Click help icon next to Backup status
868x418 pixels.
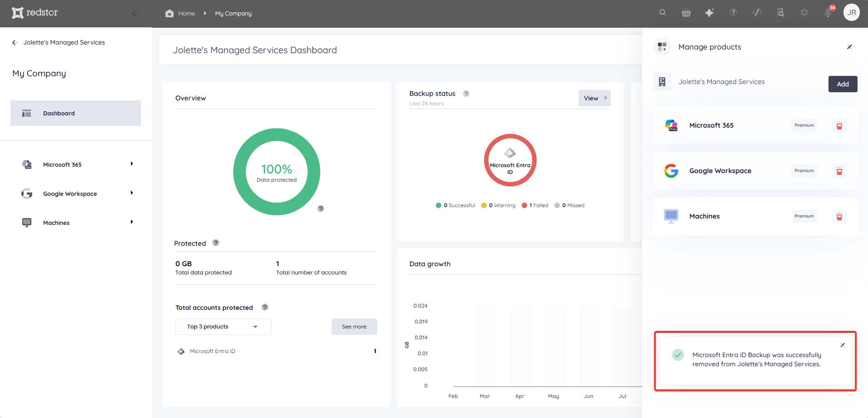pyautogui.click(x=466, y=94)
